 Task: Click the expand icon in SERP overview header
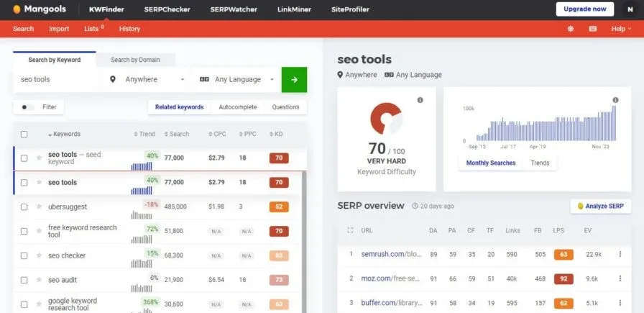(x=350, y=231)
